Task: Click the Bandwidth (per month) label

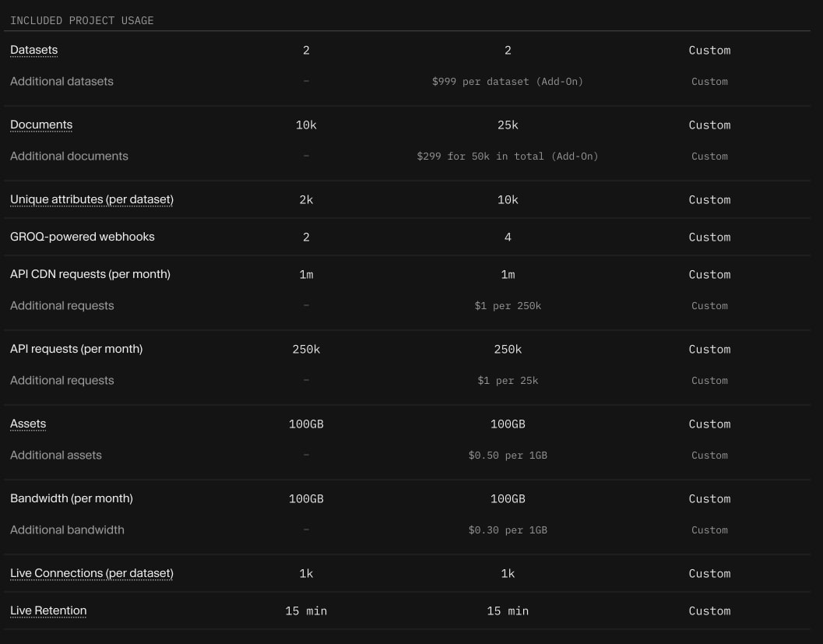Action: 72,498
